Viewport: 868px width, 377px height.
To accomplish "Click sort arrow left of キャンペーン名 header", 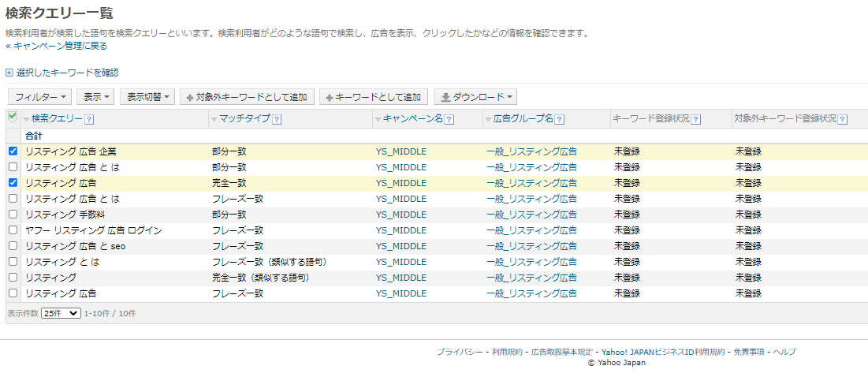I will [x=378, y=120].
